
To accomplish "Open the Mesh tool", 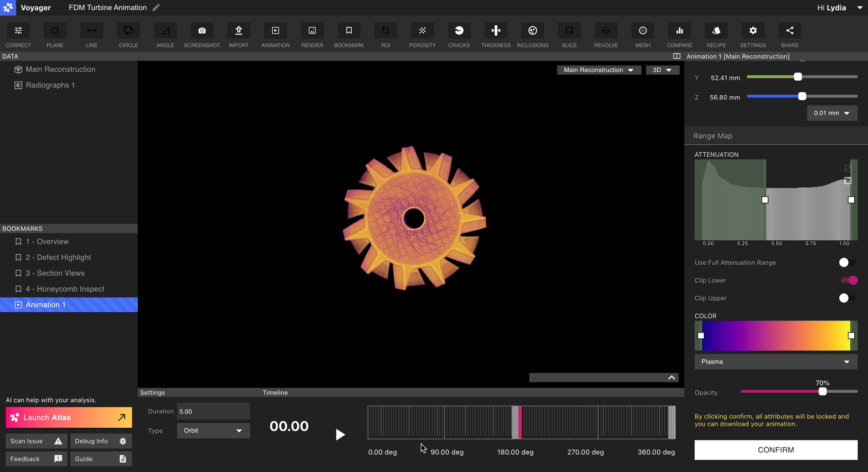I will click(642, 34).
